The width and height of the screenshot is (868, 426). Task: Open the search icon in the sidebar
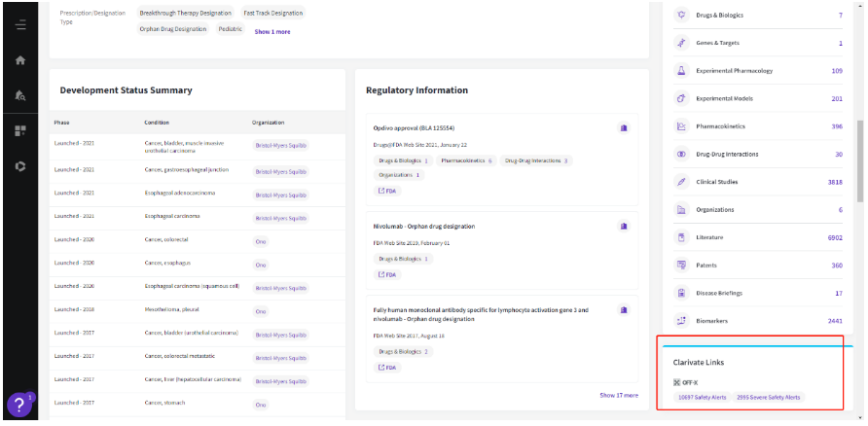(20, 95)
